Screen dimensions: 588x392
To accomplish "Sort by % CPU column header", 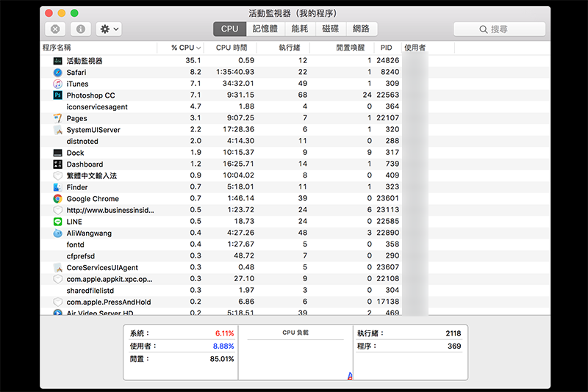I will click(x=185, y=48).
